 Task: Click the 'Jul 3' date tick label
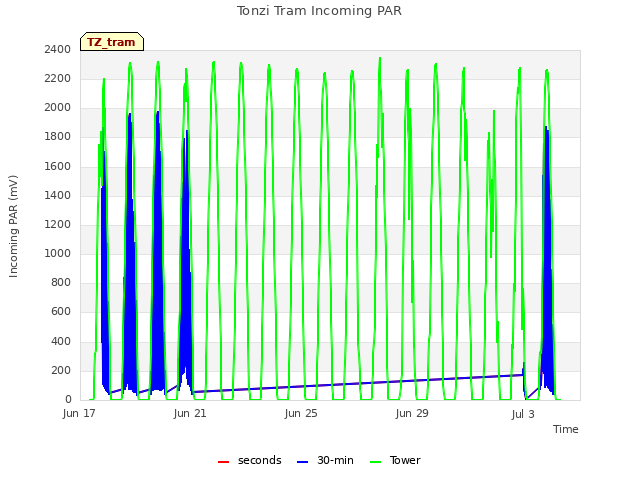[523, 414]
